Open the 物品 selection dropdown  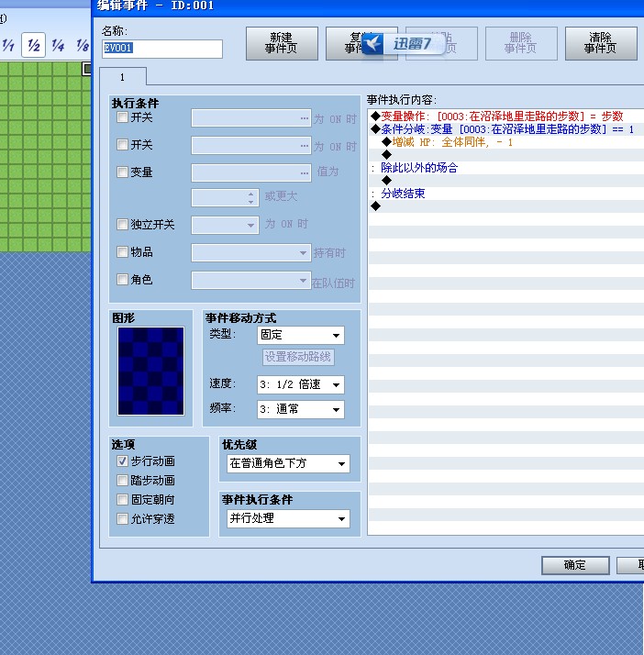251,252
